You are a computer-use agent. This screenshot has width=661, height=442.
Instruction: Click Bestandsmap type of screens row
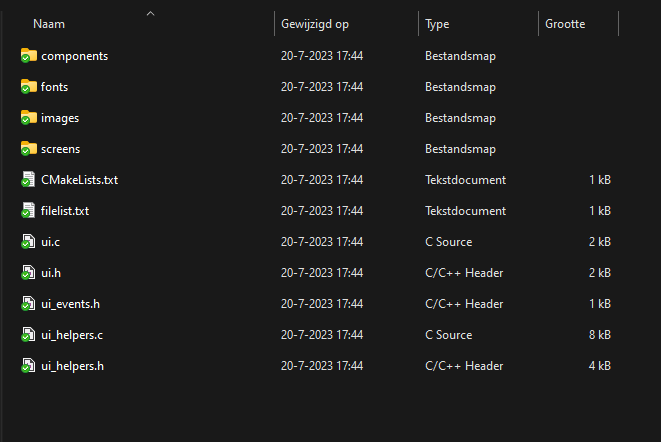click(460, 149)
